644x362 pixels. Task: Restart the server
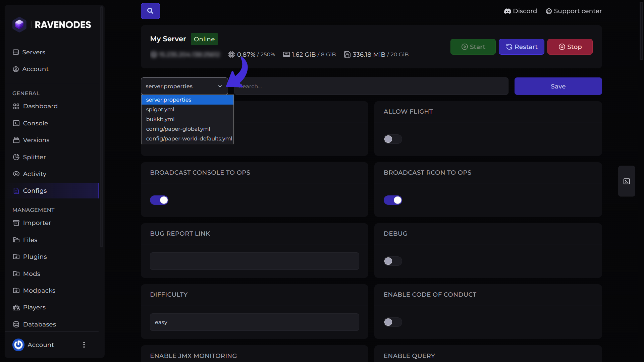coord(521,47)
